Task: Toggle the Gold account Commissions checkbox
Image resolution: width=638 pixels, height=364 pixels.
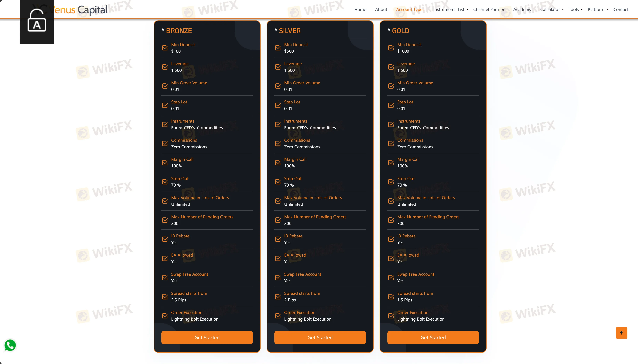Action: 391,143
